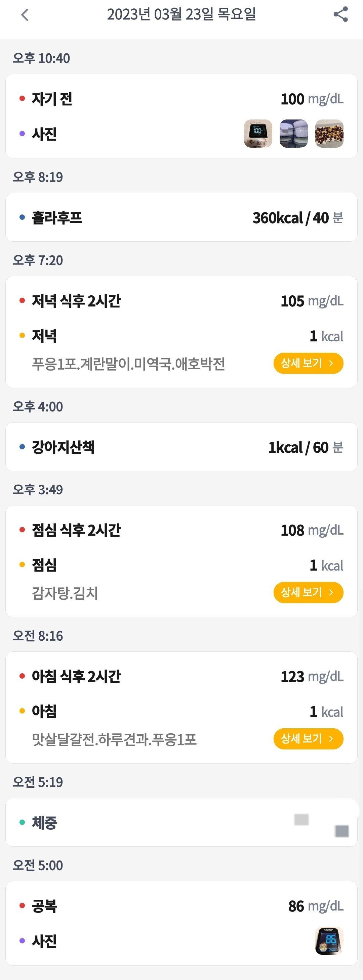This screenshot has width=363, height=980.
Task: Select the 아침 식후 2시간 glucose record
Action: coord(181,676)
